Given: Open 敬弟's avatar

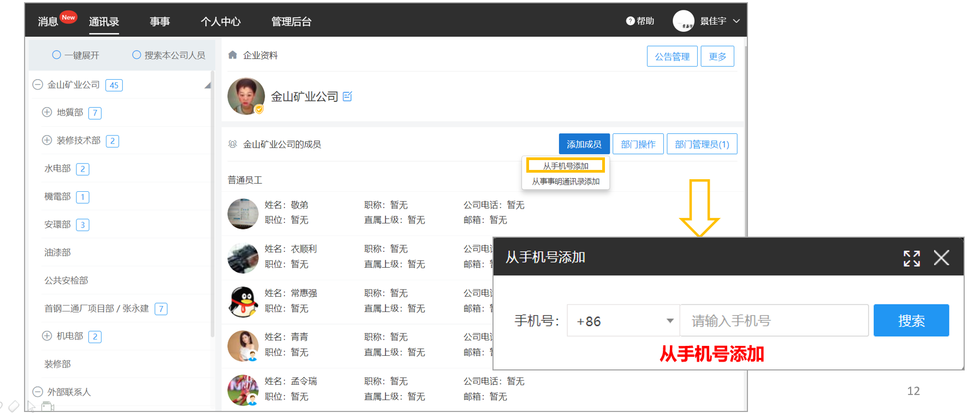Looking at the screenshot, I should point(243,213).
